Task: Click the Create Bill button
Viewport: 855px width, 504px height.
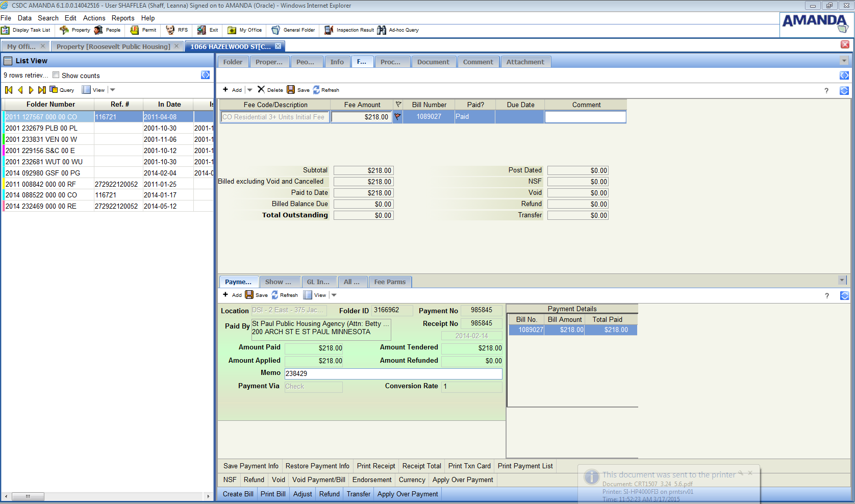Action: [238, 494]
